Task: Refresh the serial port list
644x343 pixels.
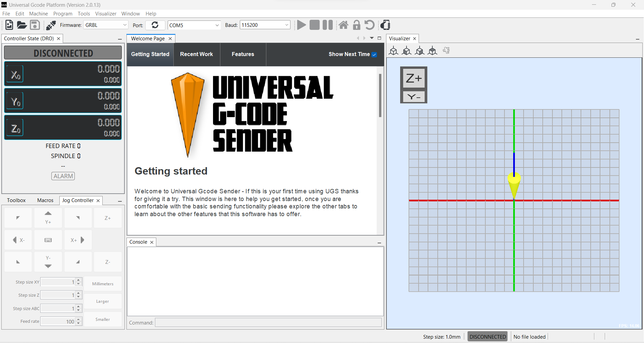Action: [155, 25]
